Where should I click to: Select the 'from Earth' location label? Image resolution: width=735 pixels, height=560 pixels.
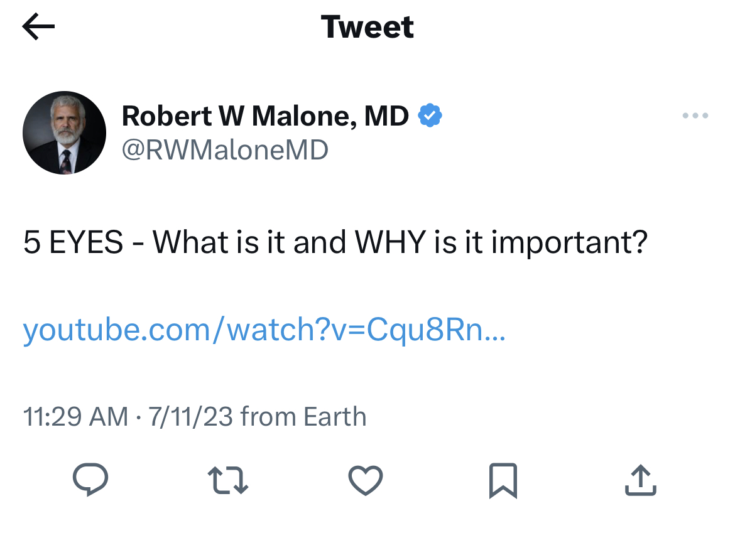point(303,417)
